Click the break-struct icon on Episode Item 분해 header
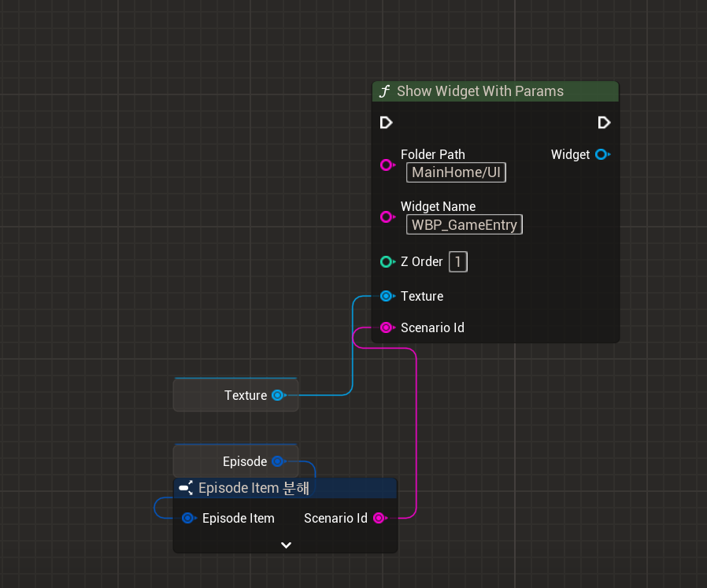This screenshot has height=588, width=707. (x=186, y=488)
